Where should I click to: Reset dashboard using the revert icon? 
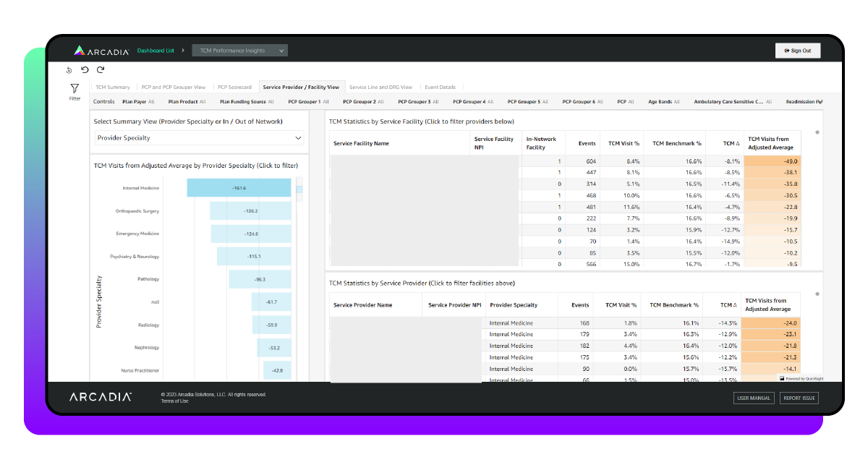(69, 69)
